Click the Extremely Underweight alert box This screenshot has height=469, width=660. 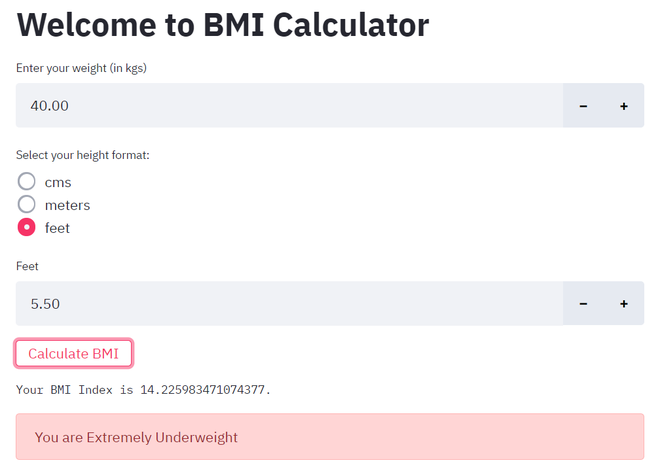coord(330,437)
